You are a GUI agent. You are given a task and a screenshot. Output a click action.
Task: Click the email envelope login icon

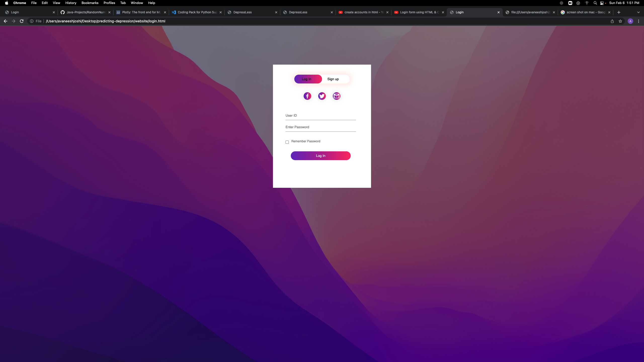click(x=336, y=96)
